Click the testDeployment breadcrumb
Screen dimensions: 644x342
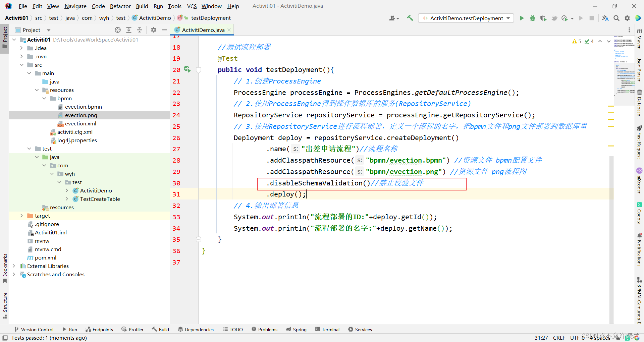coord(211,18)
